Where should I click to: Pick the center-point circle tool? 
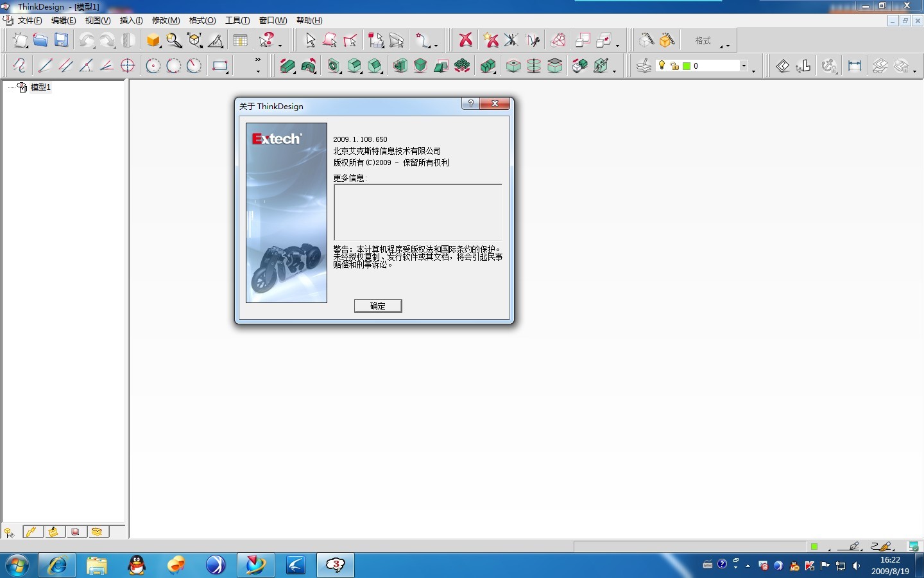[x=153, y=66]
